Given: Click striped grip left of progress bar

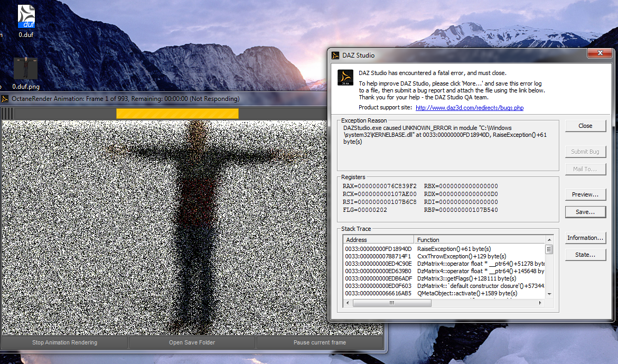Looking at the screenshot, I should click(7, 114).
